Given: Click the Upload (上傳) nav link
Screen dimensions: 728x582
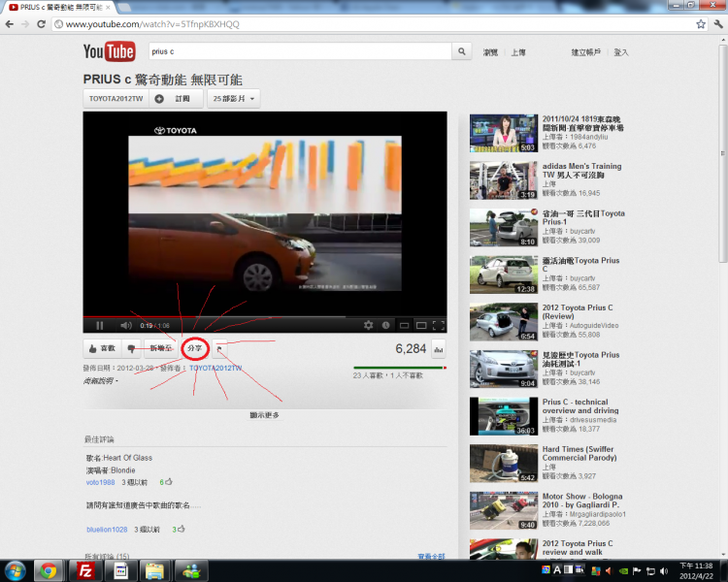Looking at the screenshot, I should pos(518,52).
